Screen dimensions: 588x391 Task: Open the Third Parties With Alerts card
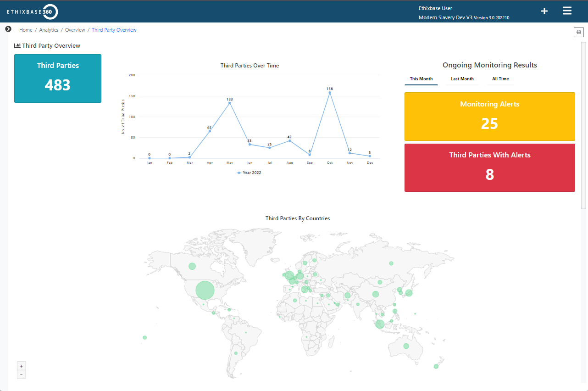[489, 168]
